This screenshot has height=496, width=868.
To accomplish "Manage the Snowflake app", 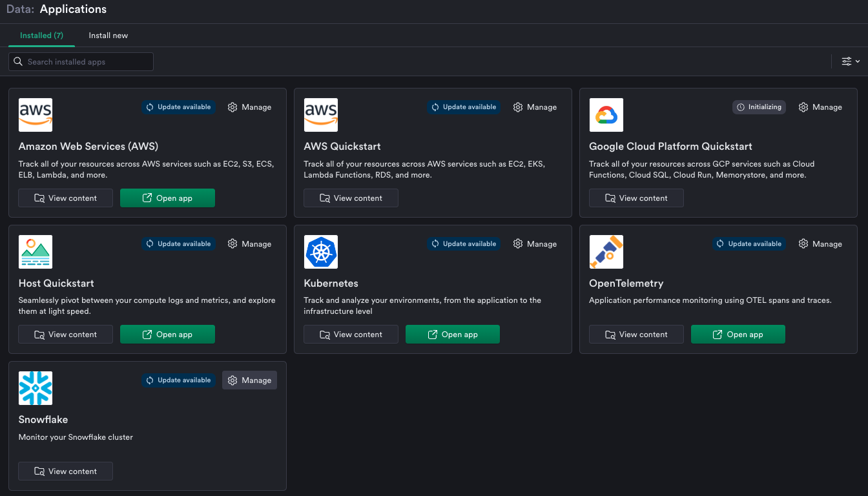I will pyautogui.click(x=250, y=380).
